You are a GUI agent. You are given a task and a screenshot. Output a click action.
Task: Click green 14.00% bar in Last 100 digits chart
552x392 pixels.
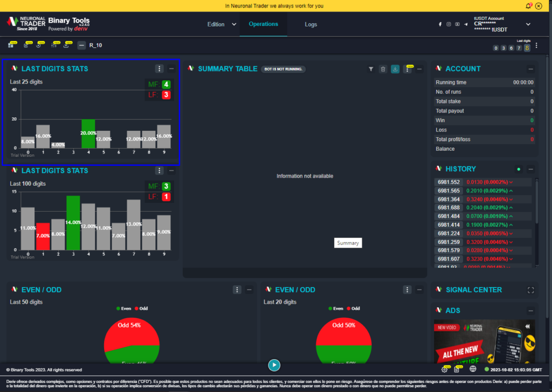coord(73,223)
